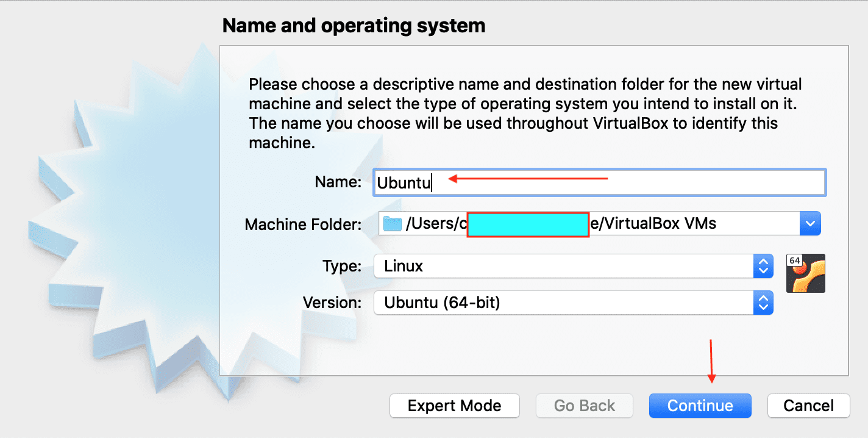Click the 64 badge on the OS icon

click(x=794, y=260)
